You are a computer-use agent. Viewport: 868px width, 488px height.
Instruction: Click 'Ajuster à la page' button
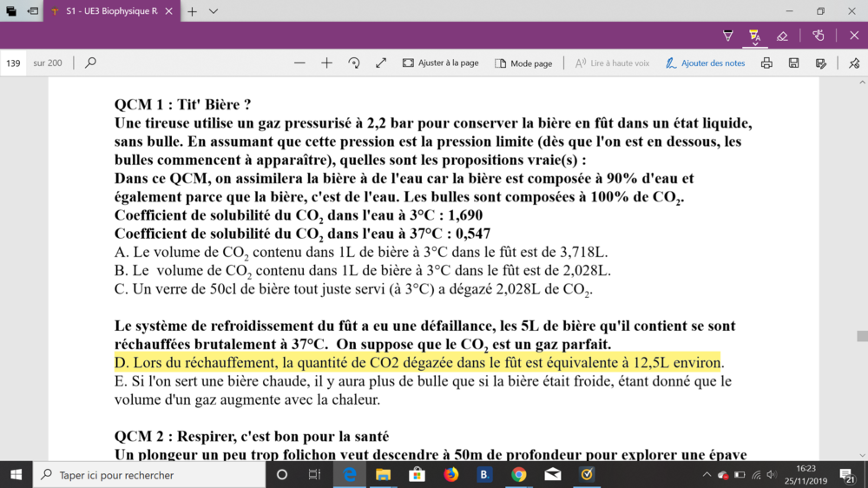pyautogui.click(x=440, y=63)
